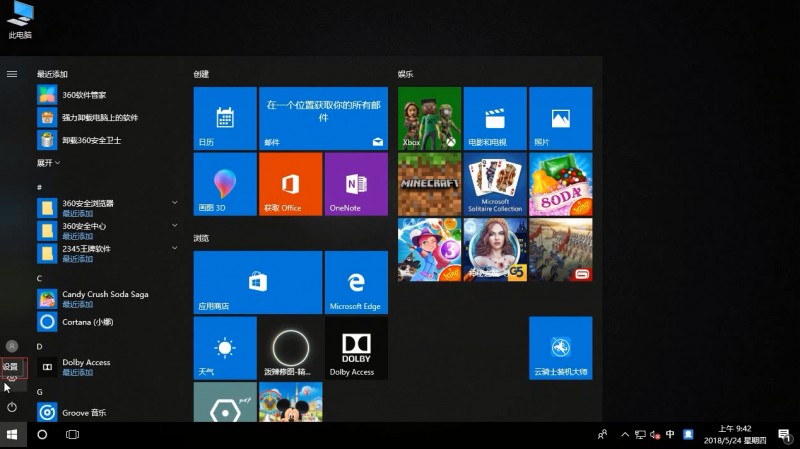Open Cortana circle on taskbar
This screenshot has height=449, width=800.
[x=42, y=435]
